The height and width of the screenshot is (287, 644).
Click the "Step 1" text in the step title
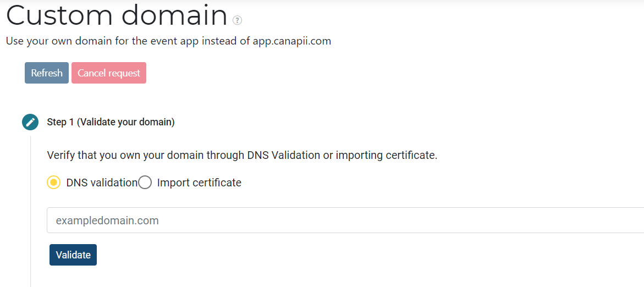tap(60, 122)
